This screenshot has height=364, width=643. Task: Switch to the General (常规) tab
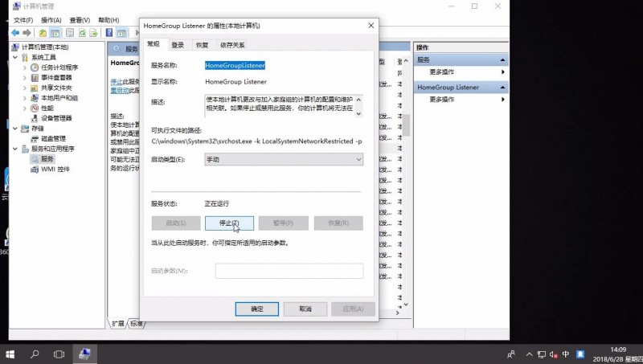154,44
